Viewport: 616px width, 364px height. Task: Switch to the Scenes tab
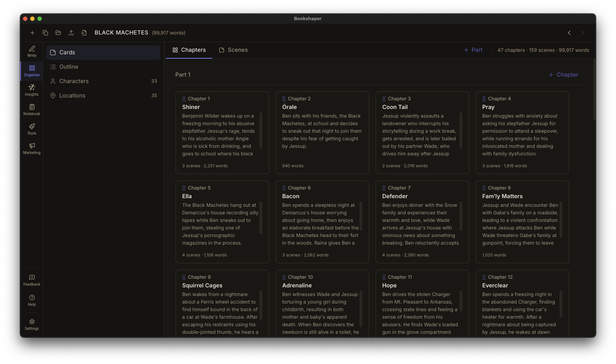click(x=233, y=50)
